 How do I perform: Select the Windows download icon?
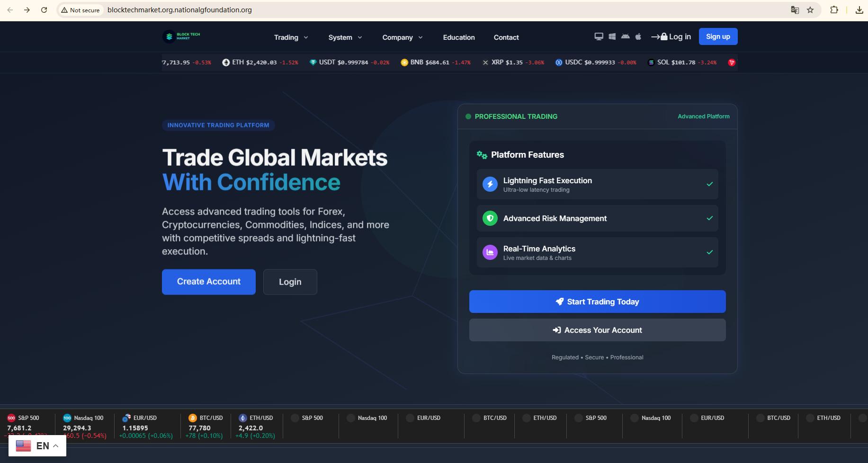612,36
